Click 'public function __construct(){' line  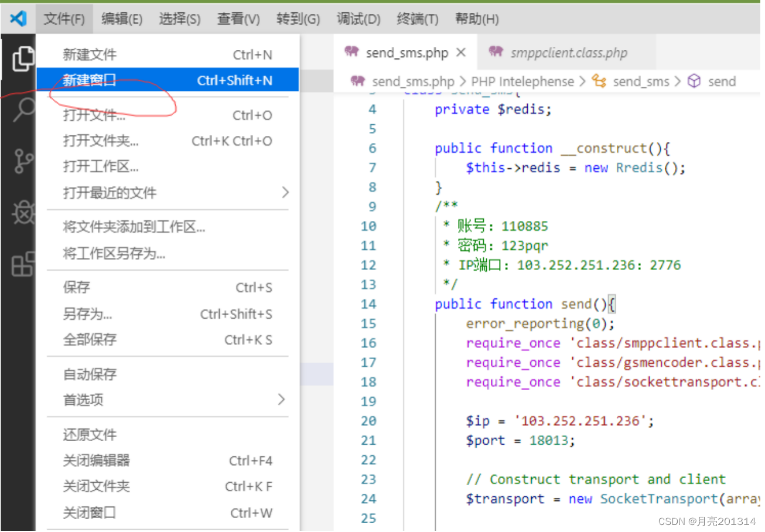tap(552, 148)
